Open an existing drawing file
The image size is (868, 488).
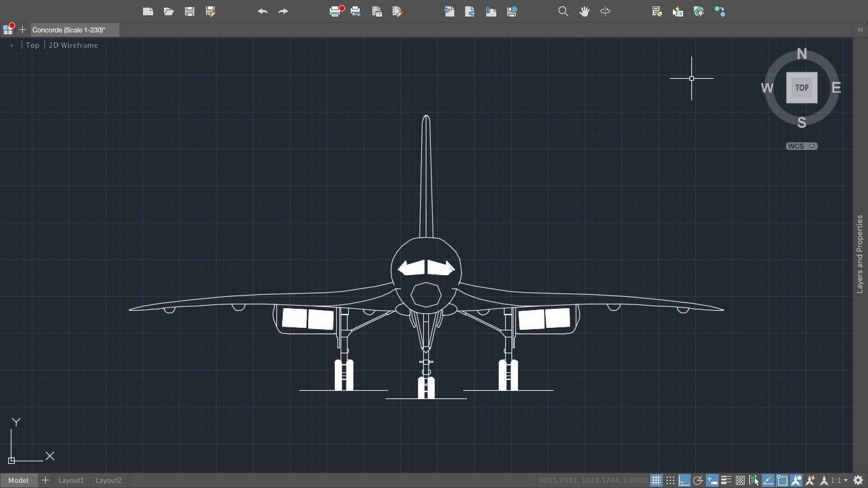tap(168, 11)
